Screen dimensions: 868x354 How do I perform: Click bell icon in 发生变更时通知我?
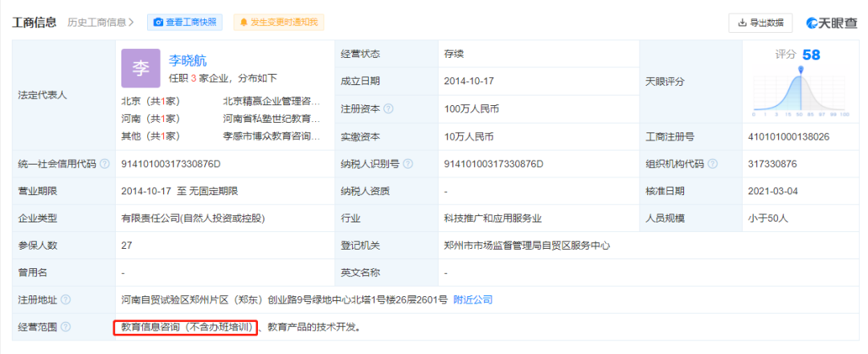tap(244, 22)
